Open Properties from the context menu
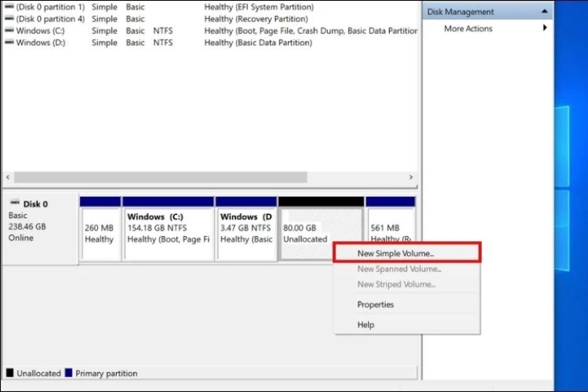The width and height of the screenshot is (588, 392). (x=375, y=305)
